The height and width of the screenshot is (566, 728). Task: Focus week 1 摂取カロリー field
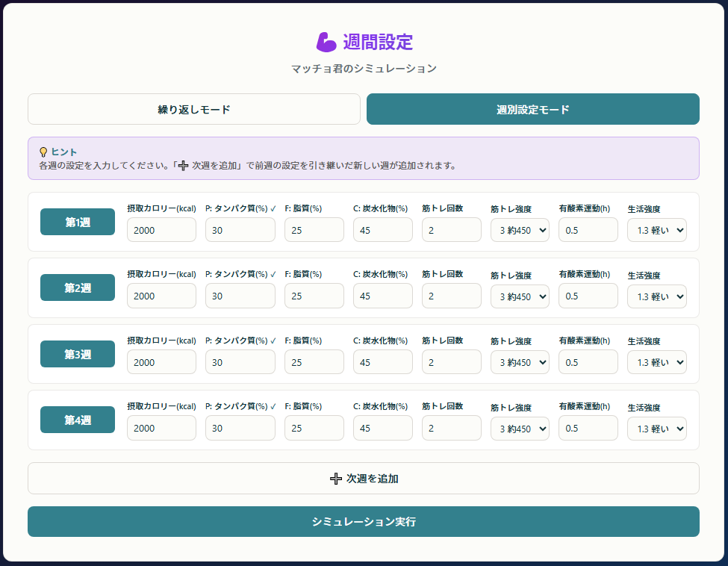[161, 230]
